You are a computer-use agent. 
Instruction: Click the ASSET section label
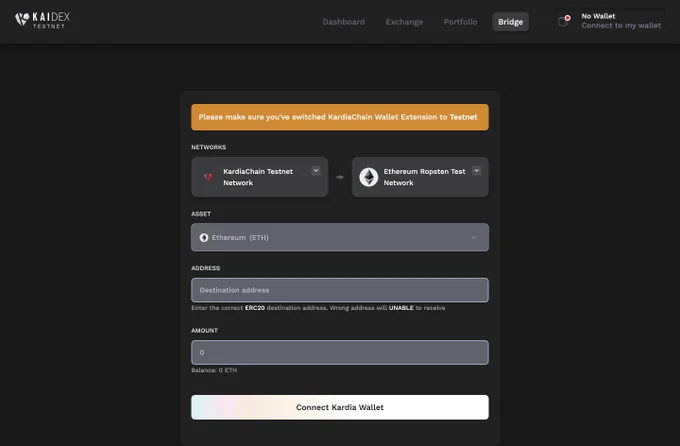[201, 213]
